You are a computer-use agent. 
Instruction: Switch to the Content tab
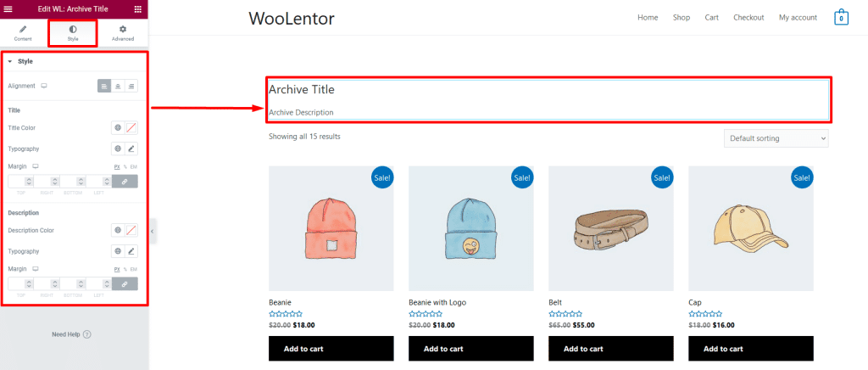[x=23, y=33]
